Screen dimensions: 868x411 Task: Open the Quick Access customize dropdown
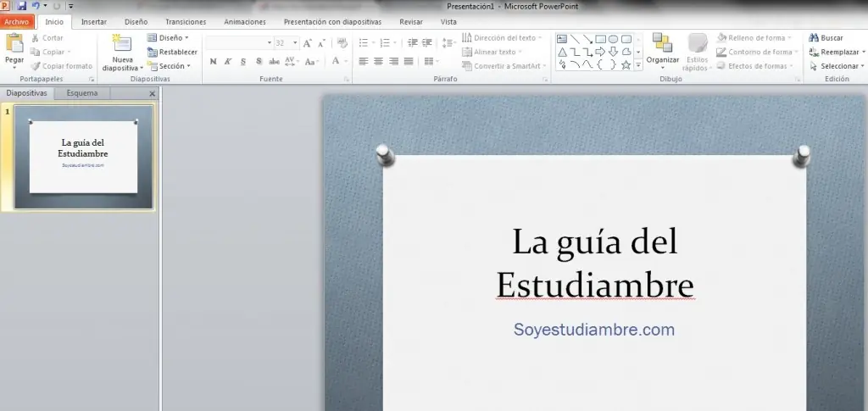(x=71, y=7)
